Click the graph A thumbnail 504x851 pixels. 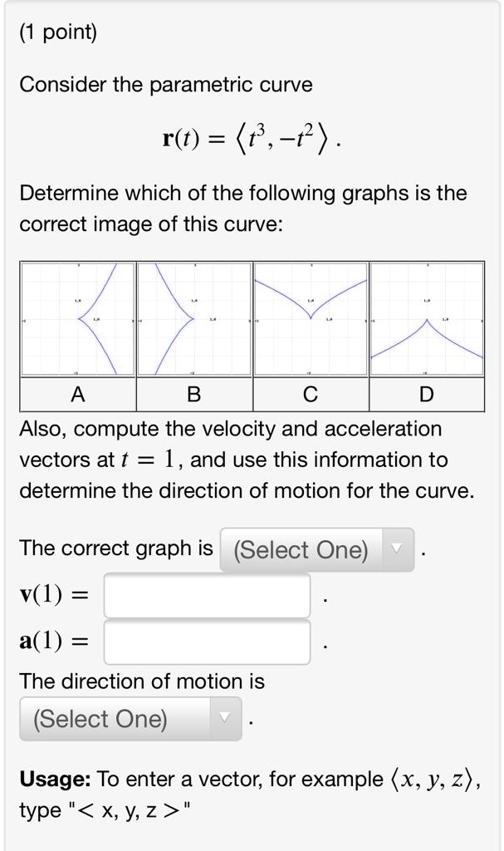point(78,317)
